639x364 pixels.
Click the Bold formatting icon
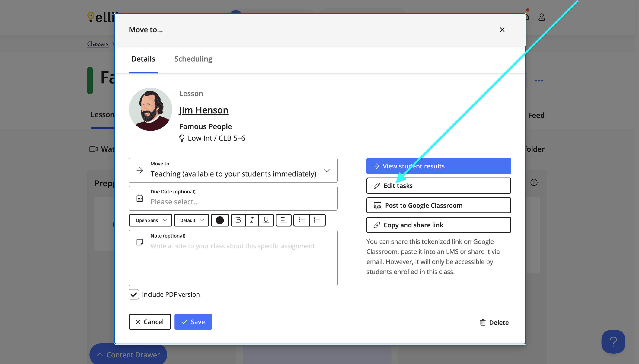[x=238, y=220]
